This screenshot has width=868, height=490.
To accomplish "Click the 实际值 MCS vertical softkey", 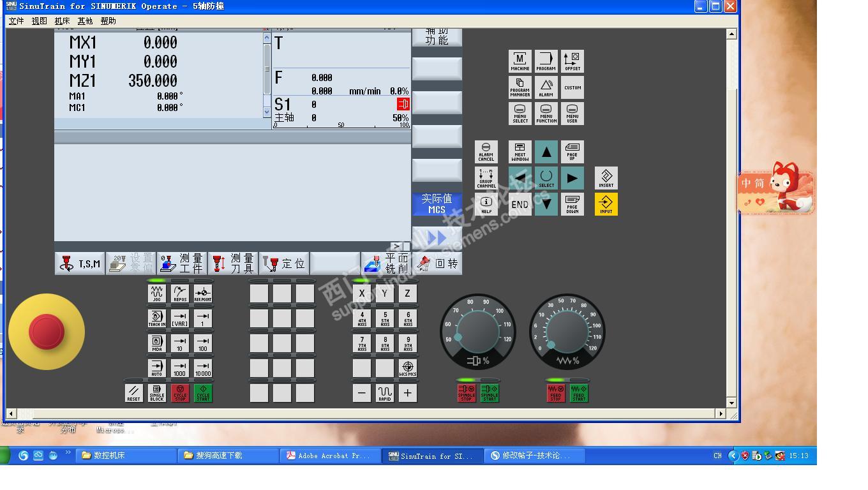I will pyautogui.click(x=437, y=204).
